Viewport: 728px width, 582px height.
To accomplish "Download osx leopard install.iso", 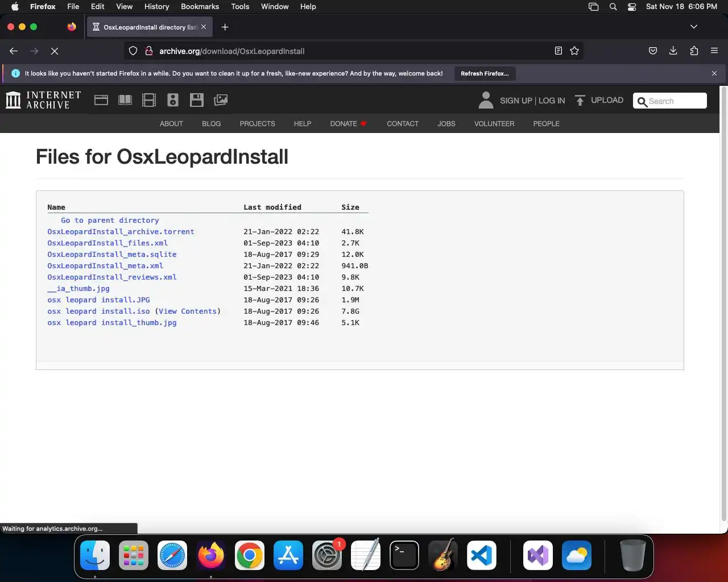I will [x=98, y=311].
